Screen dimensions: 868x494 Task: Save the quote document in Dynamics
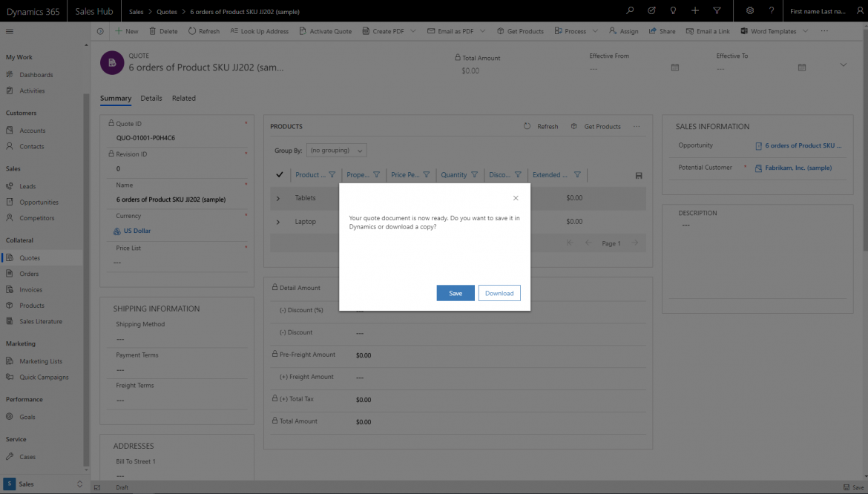coord(455,293)
